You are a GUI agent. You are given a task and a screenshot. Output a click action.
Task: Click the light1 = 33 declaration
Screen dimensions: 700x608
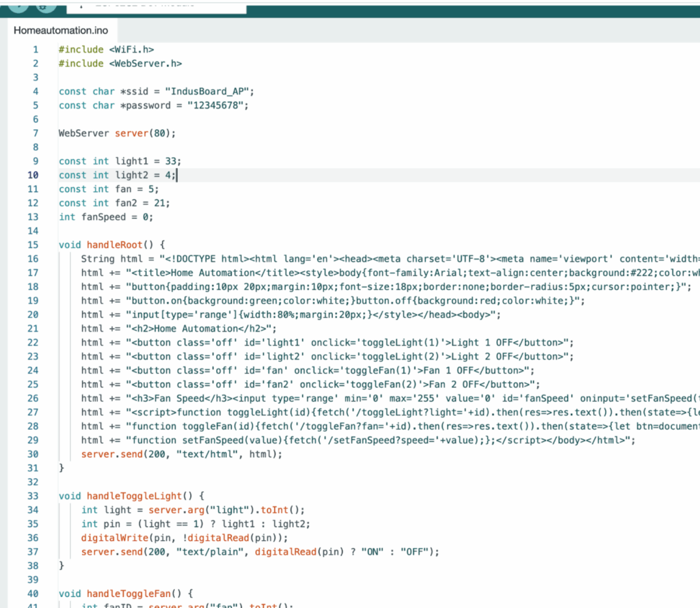[x=146, y=161]
